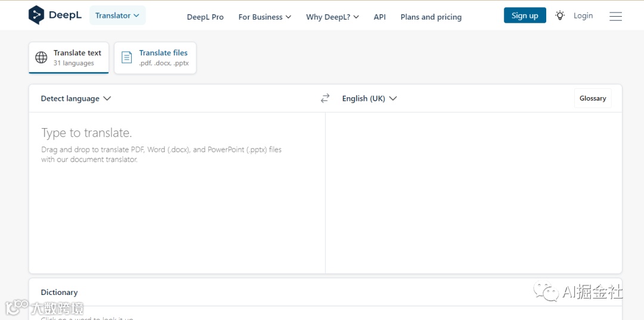Expand the English (UK) target language dropdown
The height and width of the screenshot is (320, 644).
(369, 98)
